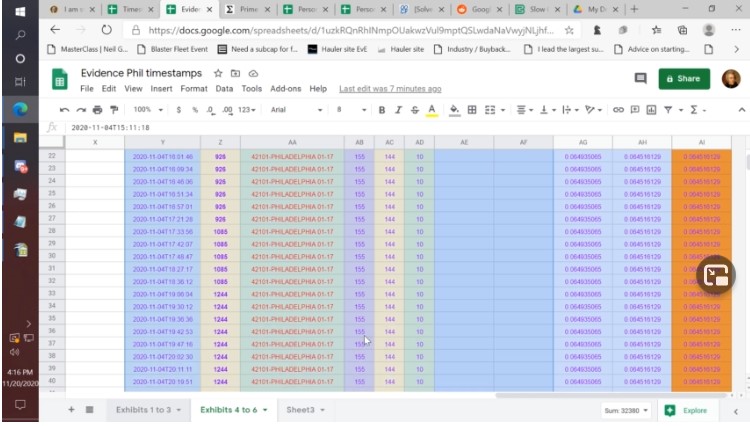Open picture-in-picture overlay button
The image size is (750, 426).
point(716,275)
